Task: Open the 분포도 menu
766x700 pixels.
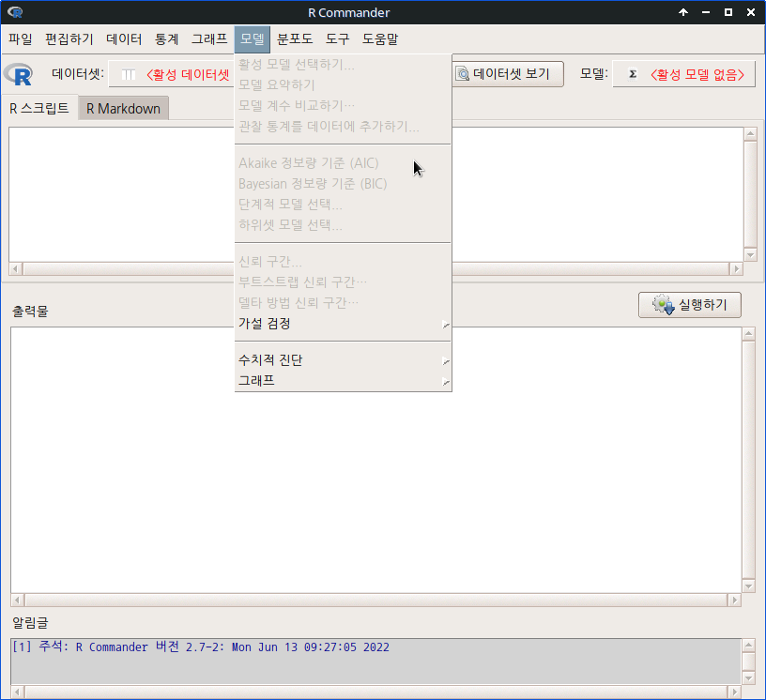Action: point(295,38)
